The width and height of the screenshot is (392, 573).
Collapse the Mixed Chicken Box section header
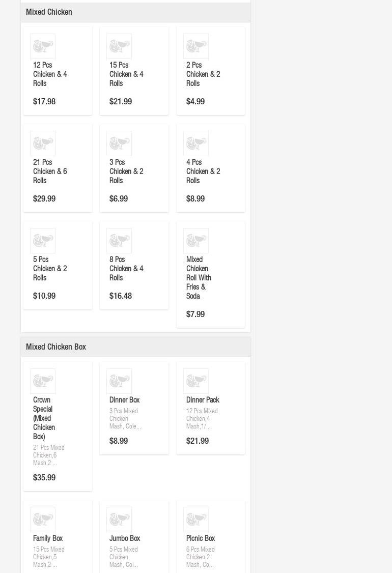pos(135,347)
